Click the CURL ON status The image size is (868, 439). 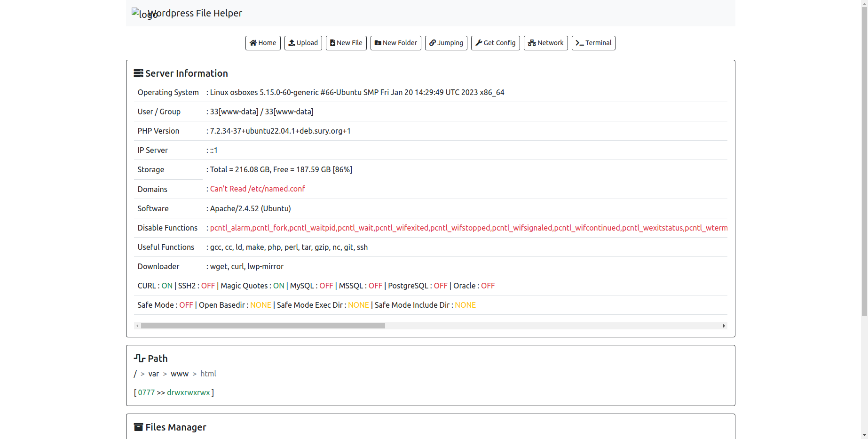(167, 286)
